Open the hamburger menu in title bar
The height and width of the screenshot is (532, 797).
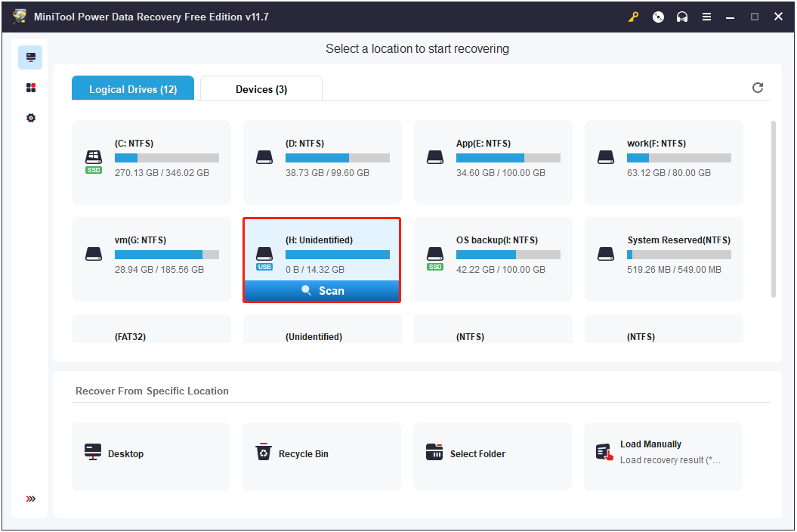point(706,17)
